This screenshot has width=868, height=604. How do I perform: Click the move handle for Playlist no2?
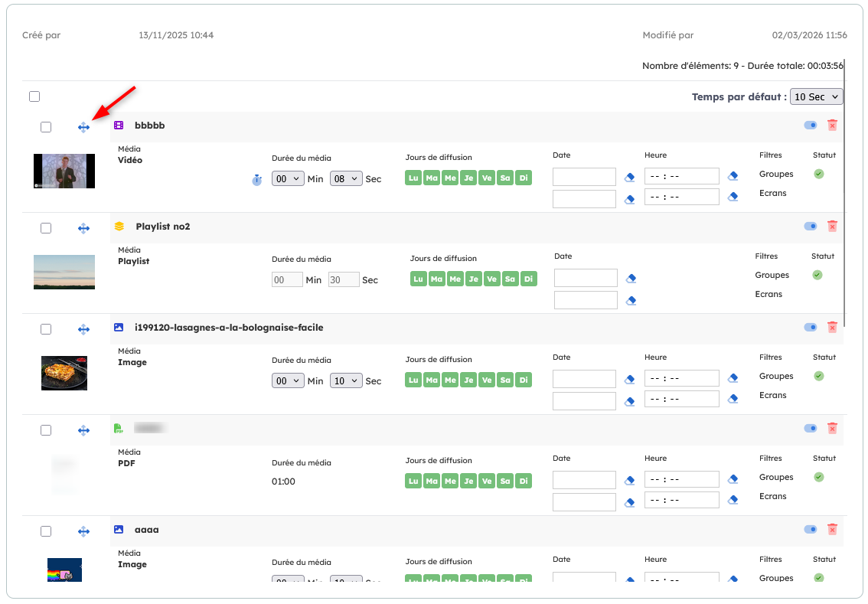coord(83,228)
